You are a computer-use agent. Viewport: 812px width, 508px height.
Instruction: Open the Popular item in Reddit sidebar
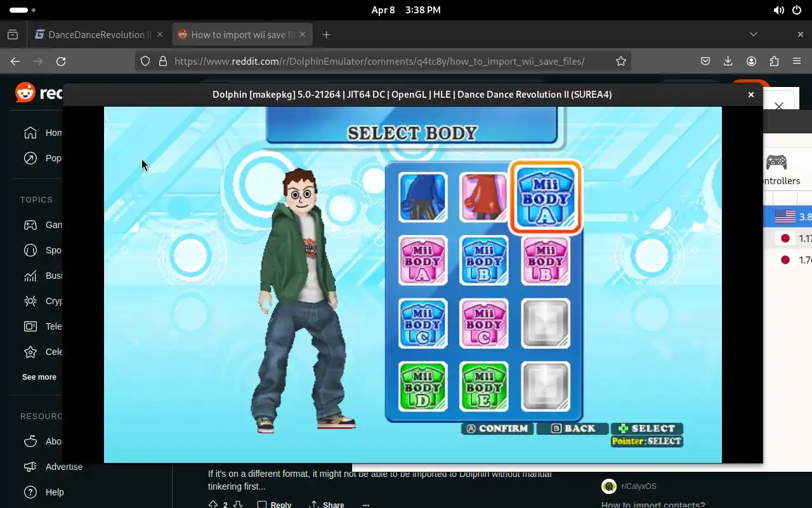[43, 158]
